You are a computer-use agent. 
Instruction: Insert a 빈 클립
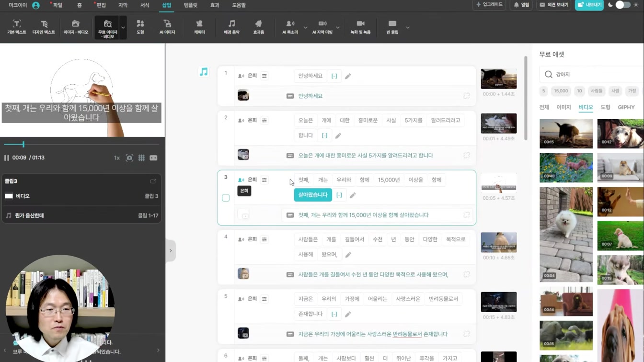(x=392, y=27)
